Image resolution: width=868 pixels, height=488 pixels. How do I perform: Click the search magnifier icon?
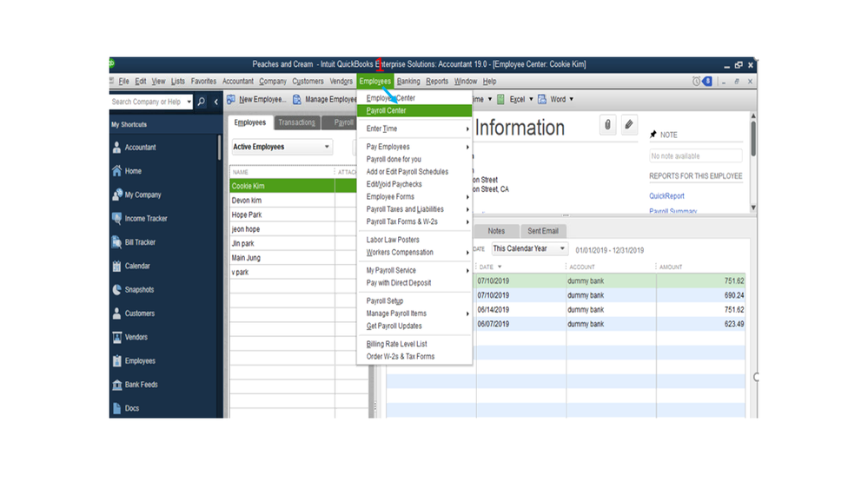point(201,102)
